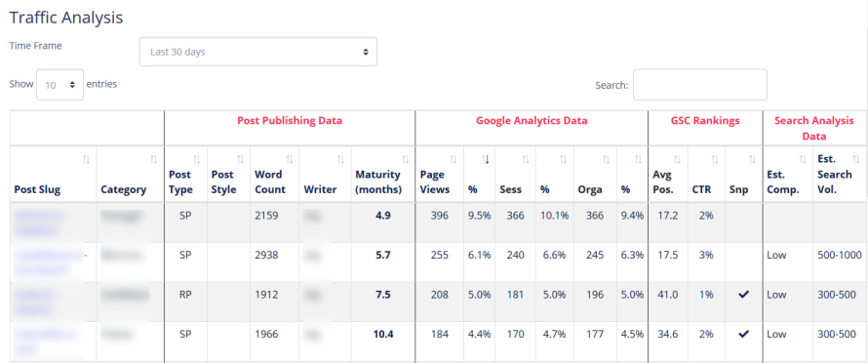Sort by the Page Views column icon
Viewport: 868px width, 363px height.
click(454, 160)
